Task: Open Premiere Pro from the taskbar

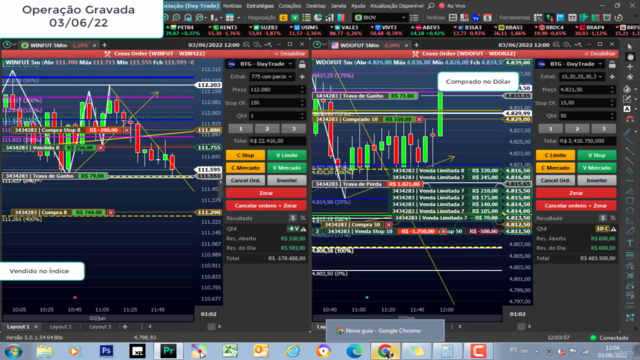Action: tap(168, 351)
